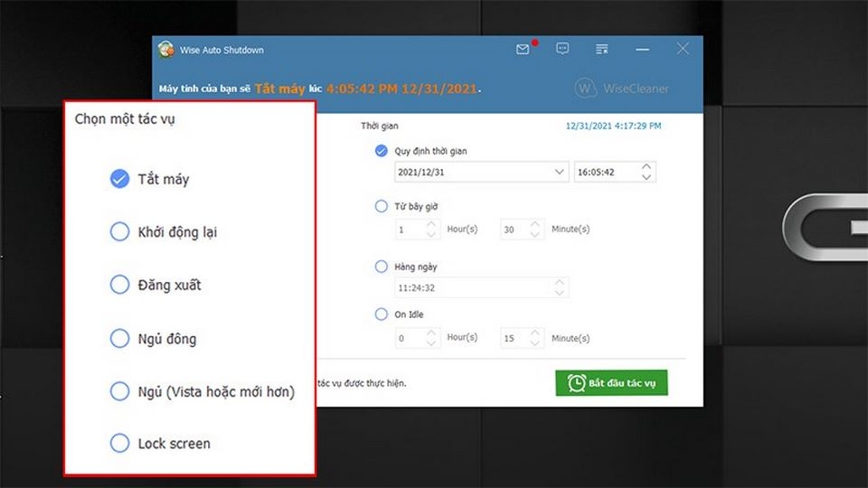Screen dimensions: 868x488
Task: Click the clock icon on start button
Action: [x=576, y=383]
